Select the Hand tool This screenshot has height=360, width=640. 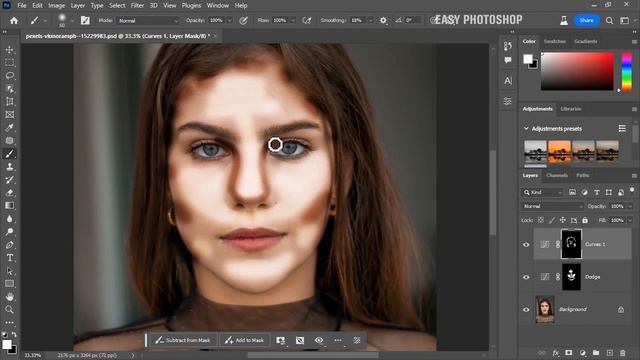click(x=9, y=297)
